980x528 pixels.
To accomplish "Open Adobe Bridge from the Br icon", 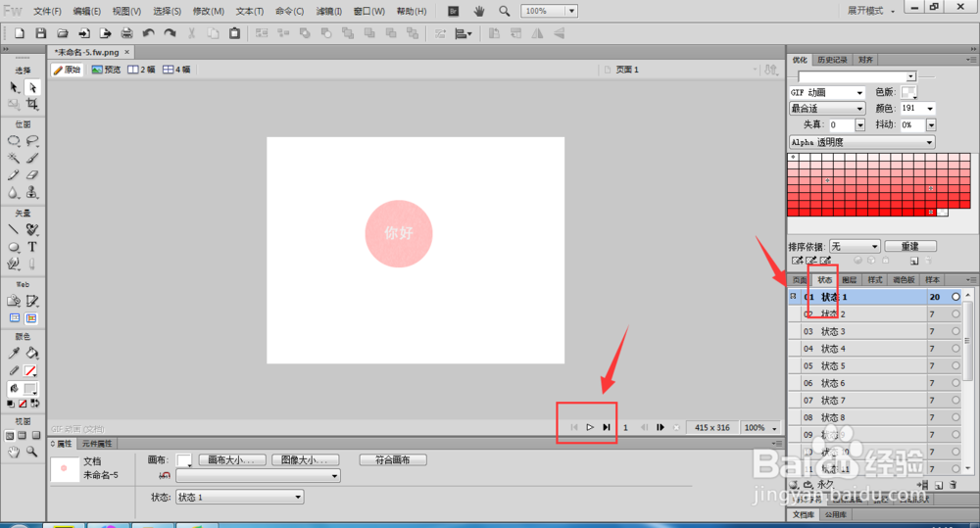I will (454, 11).
